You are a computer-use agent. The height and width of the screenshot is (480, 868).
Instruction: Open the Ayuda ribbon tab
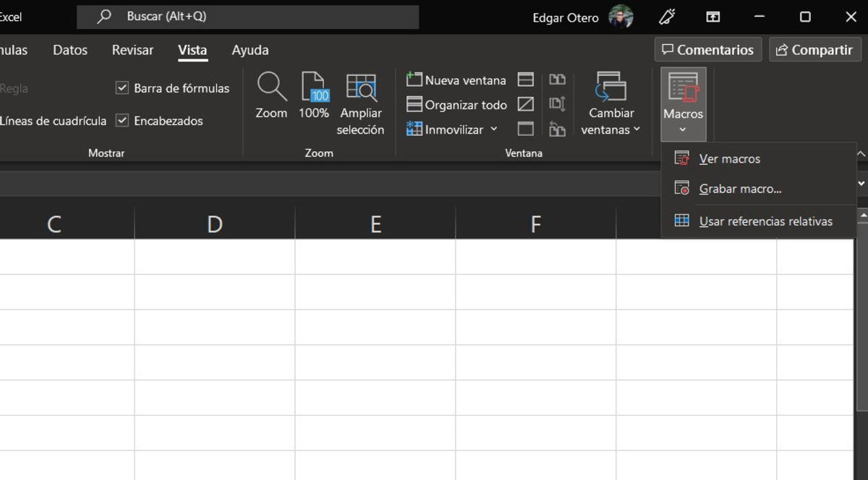tap(250, 50)
